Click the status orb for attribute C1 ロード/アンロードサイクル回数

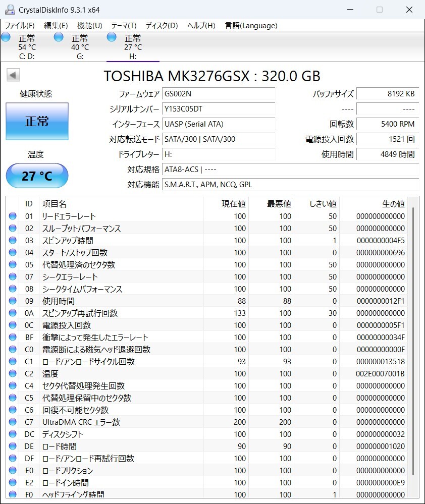click(x=13, y=361)
